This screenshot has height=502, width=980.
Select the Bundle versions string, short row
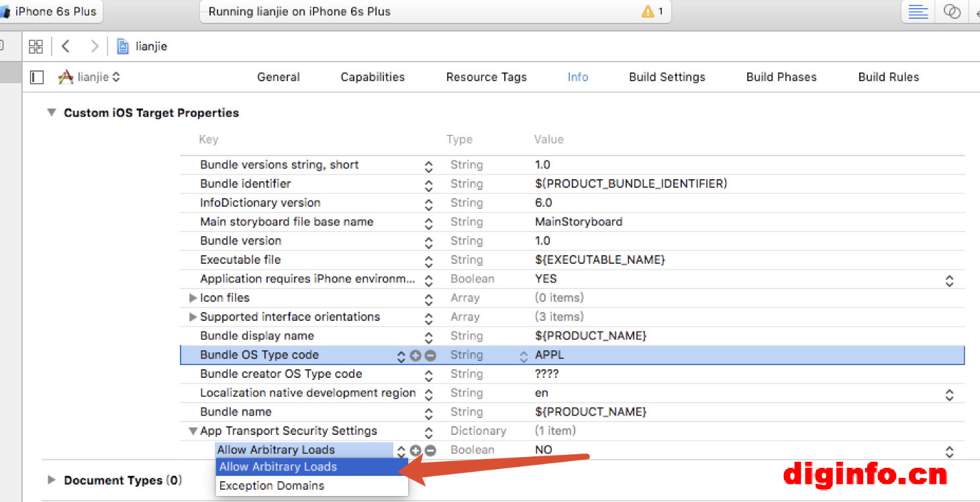coord(572,165)
